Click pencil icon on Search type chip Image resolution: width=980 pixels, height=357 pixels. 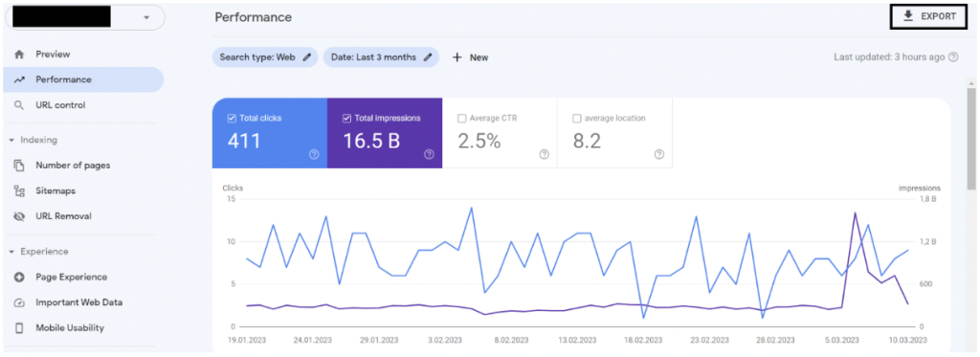306,56
